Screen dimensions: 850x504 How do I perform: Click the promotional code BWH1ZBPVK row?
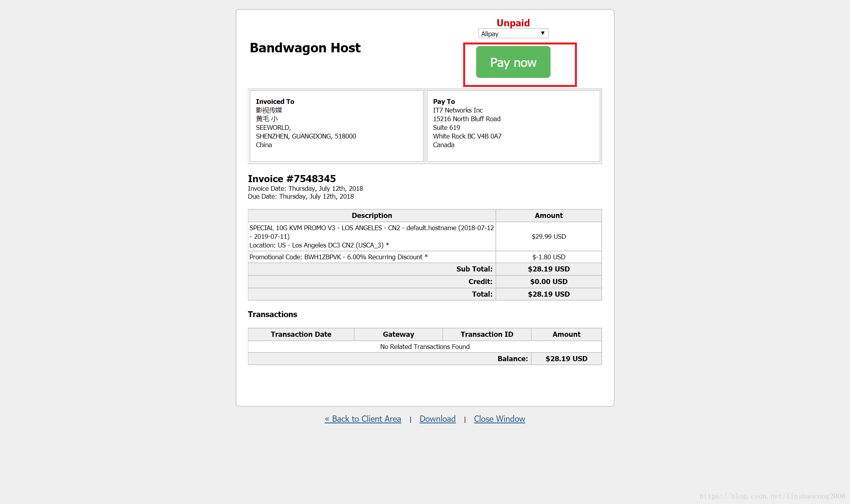tap(338, 257)
